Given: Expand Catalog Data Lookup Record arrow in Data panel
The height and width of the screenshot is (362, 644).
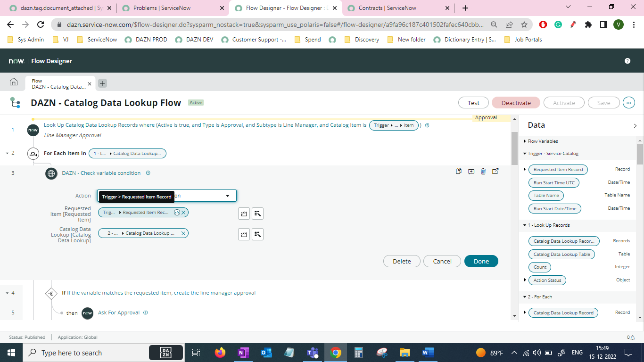Looking at the screenshot, I should 525,313.
